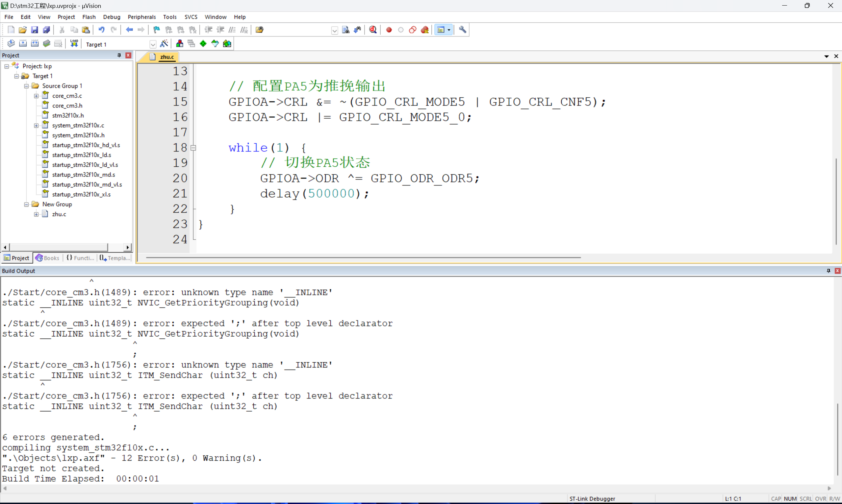Screen dimensions: 842x504
Task: Switch to the Books tab
Action: (x=48, y=258)
